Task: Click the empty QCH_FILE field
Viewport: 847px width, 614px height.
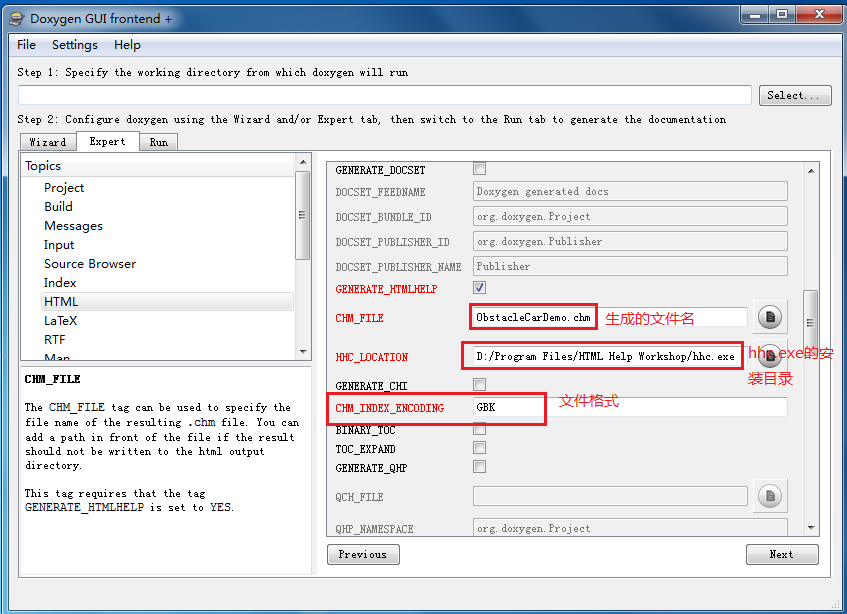Action: 610,496
